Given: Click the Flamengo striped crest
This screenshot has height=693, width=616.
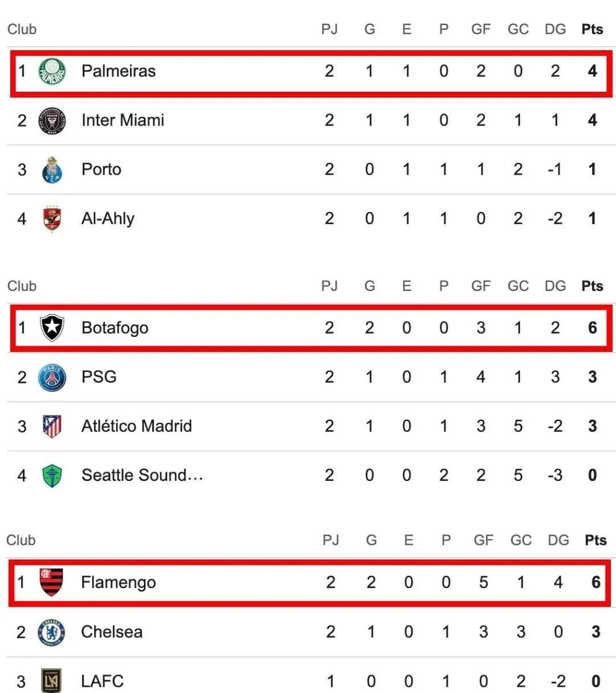Looking at the screenshot, I should tap(51, 582).
